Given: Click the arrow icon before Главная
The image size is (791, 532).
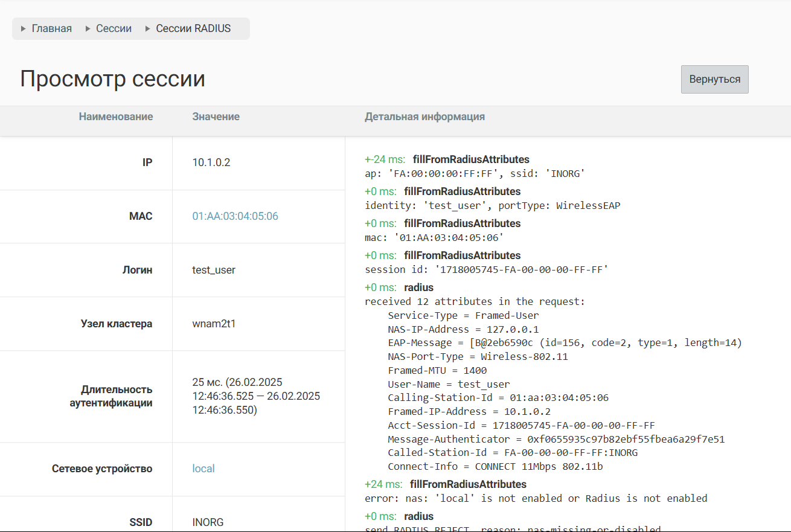Looking at the screenshot, I should tap(24, 28).
